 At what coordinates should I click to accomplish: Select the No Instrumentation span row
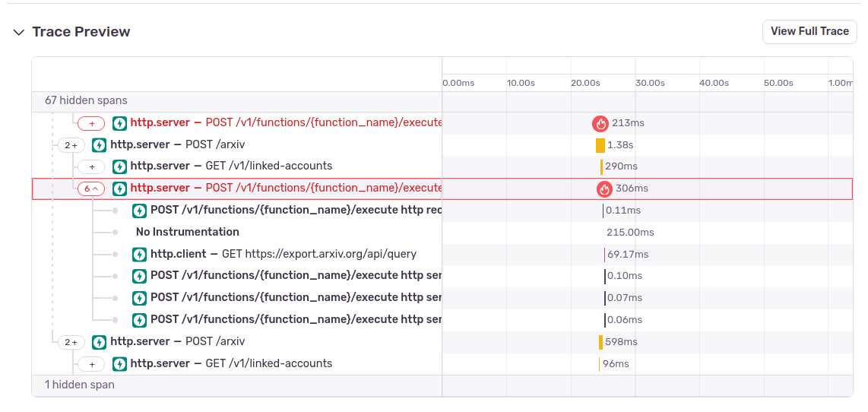[187, 232]
